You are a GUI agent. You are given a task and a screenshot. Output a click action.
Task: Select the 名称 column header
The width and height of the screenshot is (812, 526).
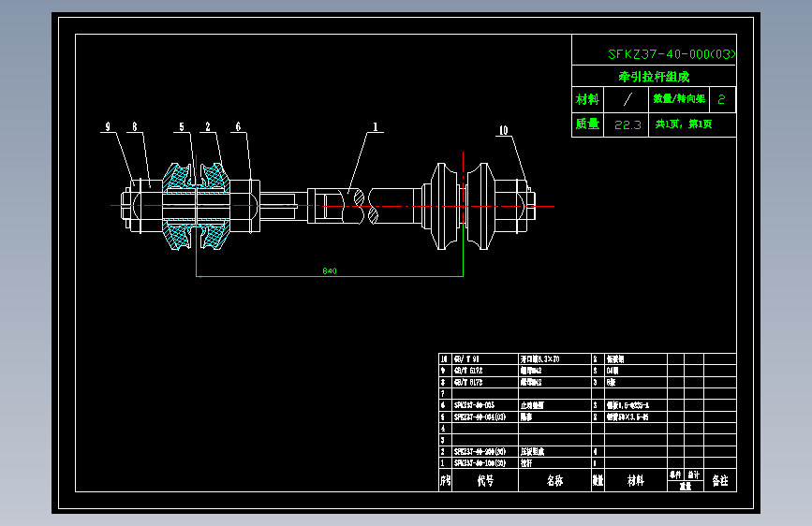[x=554, y=481]
